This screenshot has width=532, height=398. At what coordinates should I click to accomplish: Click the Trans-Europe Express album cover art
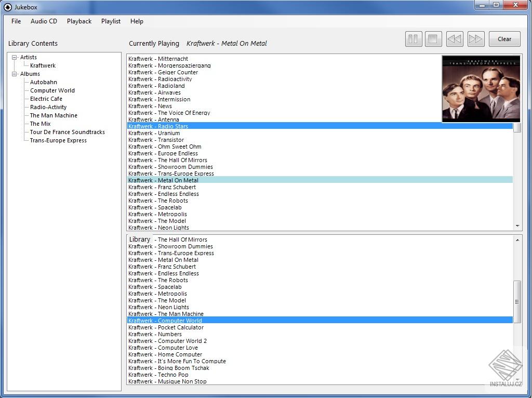[x=481, y=88]
